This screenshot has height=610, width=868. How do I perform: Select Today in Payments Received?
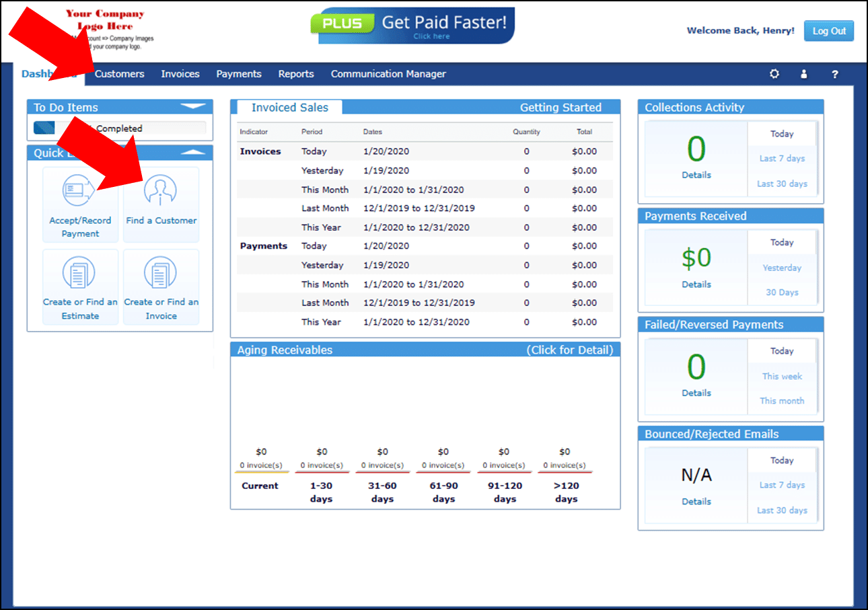tap(782, 243)
